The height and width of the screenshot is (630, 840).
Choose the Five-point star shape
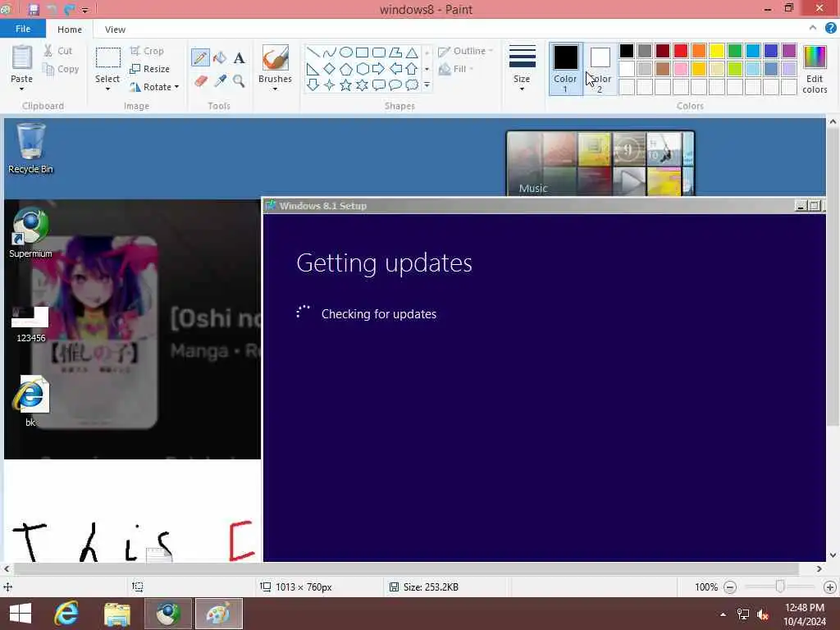(346, 84)
